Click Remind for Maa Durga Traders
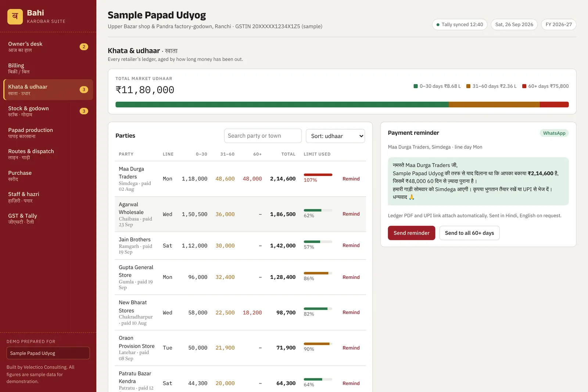Image resolution: width=588 pixels, height=392 pixels. pyautogui.click(x=351, y=179)
